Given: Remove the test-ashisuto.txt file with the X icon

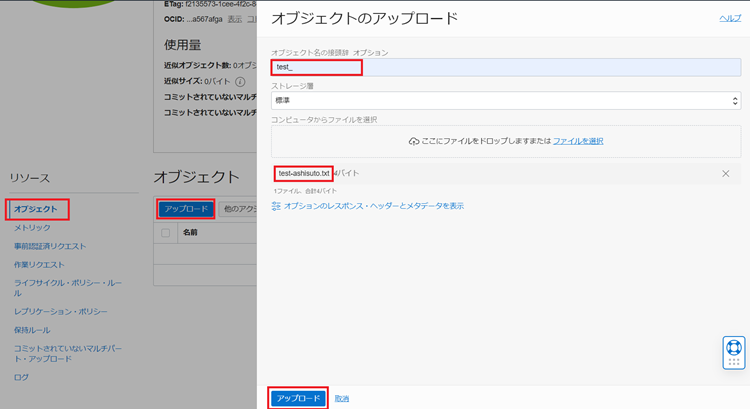Looking at the screenshot, I should (x=726, y=174).
